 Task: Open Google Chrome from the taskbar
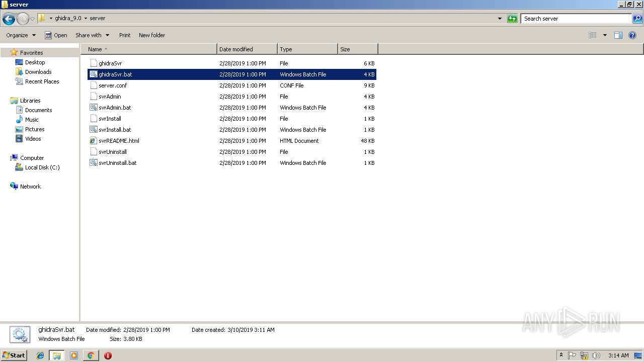point(91,355)
